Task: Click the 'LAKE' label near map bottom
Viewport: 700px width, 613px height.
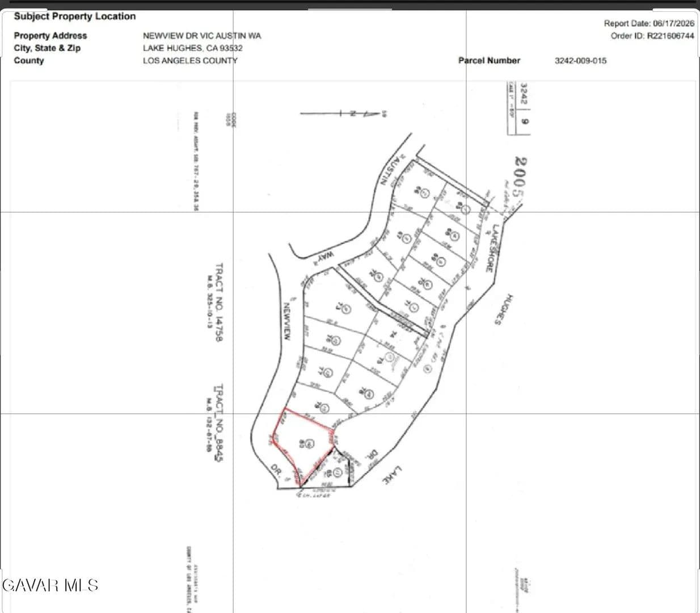Action: (x=393, y=475)
